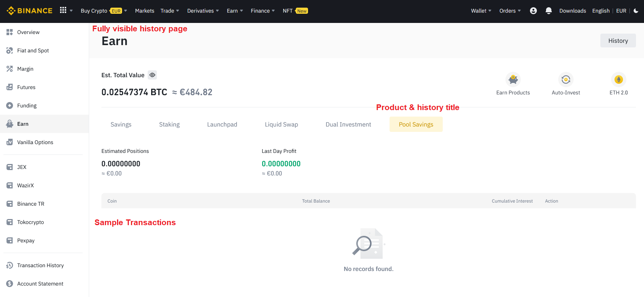Switch to the Dual Investment tab
This screenshot has width=644, height=297.
(x=348, y=124)
